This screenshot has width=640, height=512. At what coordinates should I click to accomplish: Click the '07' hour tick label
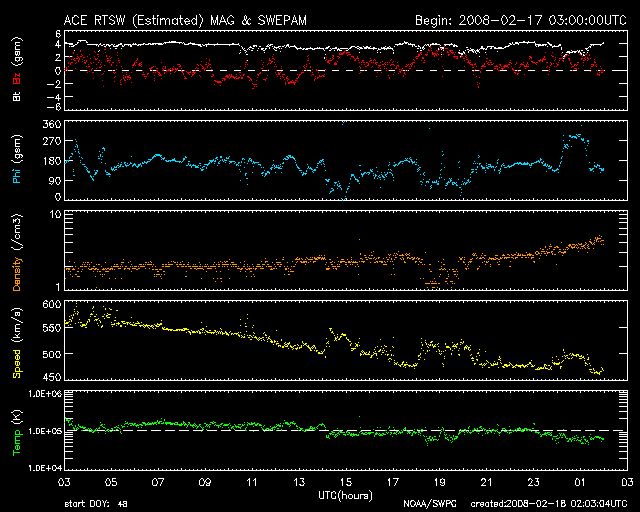click(158, 483)
